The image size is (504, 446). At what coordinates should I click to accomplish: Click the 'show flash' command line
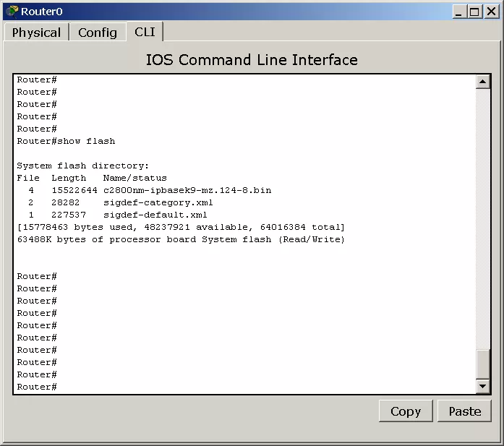pos(67,141)
